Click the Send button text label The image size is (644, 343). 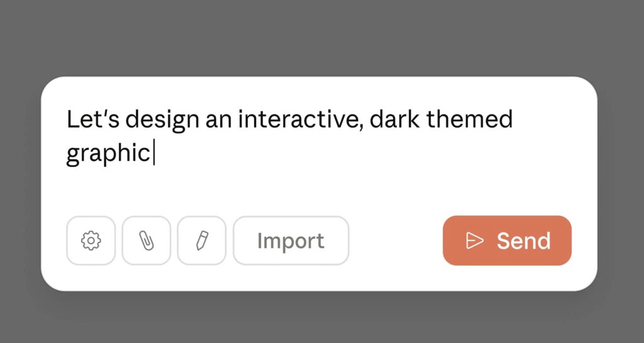click(x=523, y=240)
